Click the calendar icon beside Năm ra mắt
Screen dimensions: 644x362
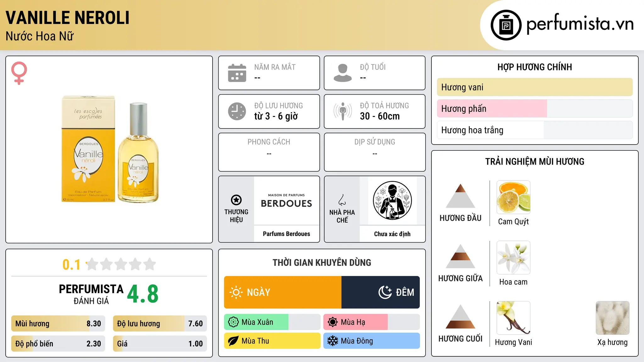tap(237, 73)
